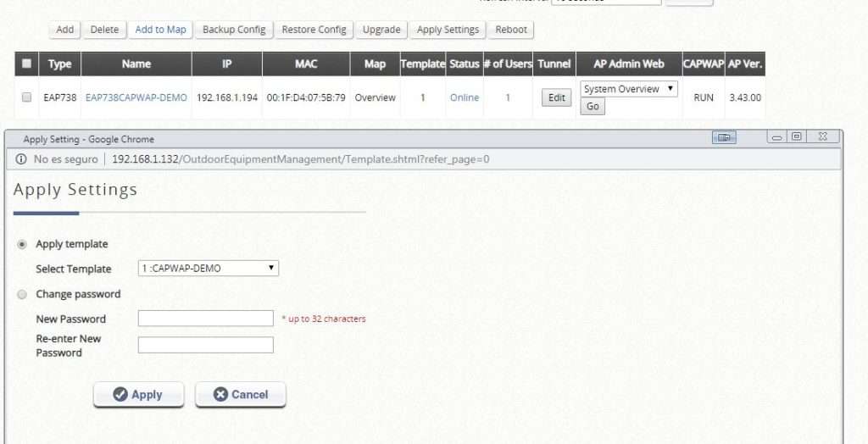Open Backup Config

(234, 30)
